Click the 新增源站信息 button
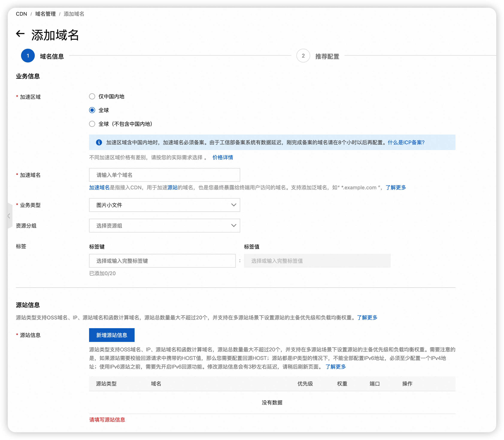 point(112,335)
